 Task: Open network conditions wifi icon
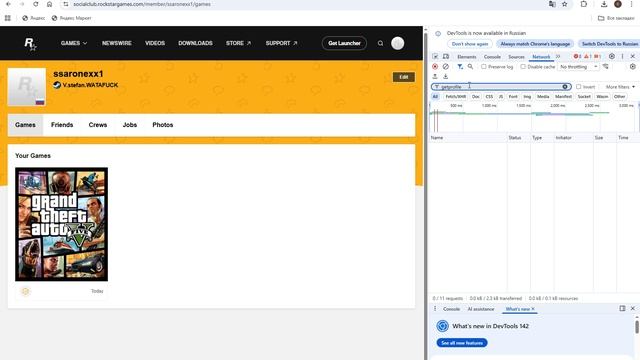[606, 67]
